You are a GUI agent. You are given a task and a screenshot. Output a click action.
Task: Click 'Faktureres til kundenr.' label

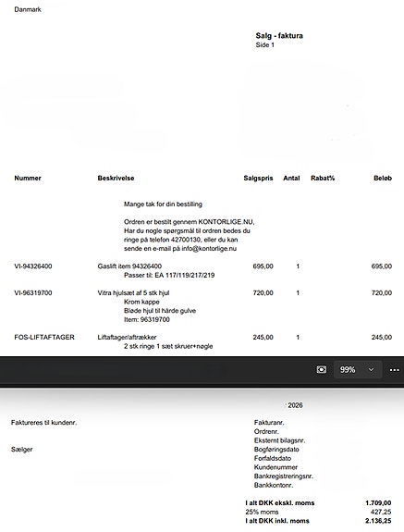pos(43,423)
